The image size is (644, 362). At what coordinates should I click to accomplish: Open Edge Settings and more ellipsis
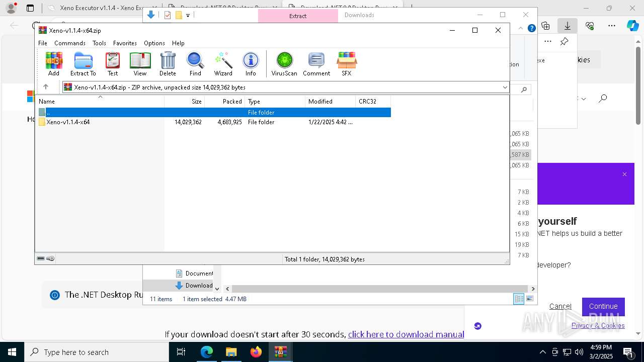(612, 26)
